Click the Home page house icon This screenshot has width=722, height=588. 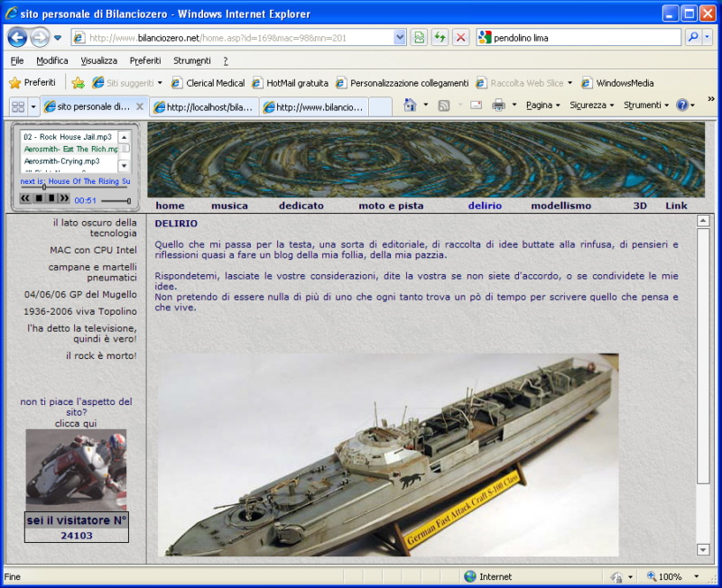tap(411, 106)
